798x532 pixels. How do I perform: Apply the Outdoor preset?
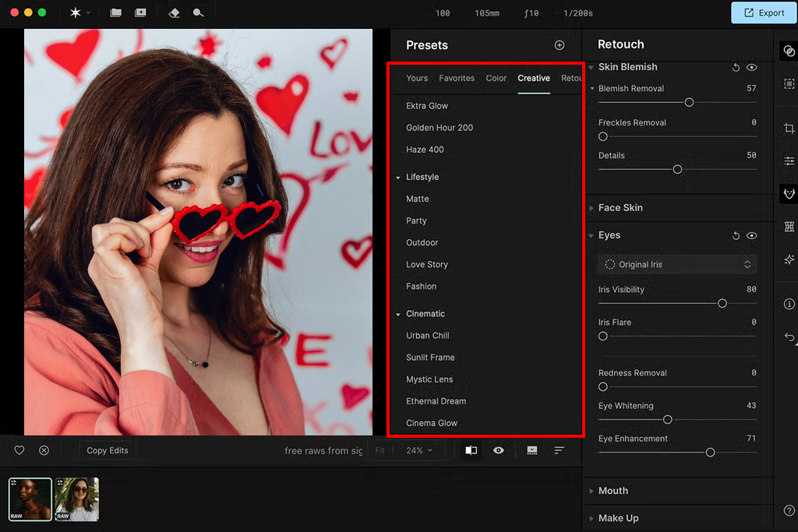[422, 242]
